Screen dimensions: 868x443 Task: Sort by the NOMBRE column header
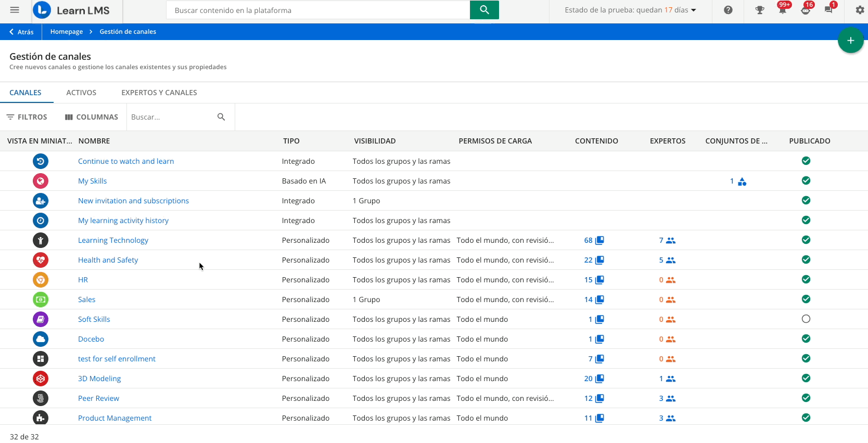pyautogui.click(x=94, y=141)
